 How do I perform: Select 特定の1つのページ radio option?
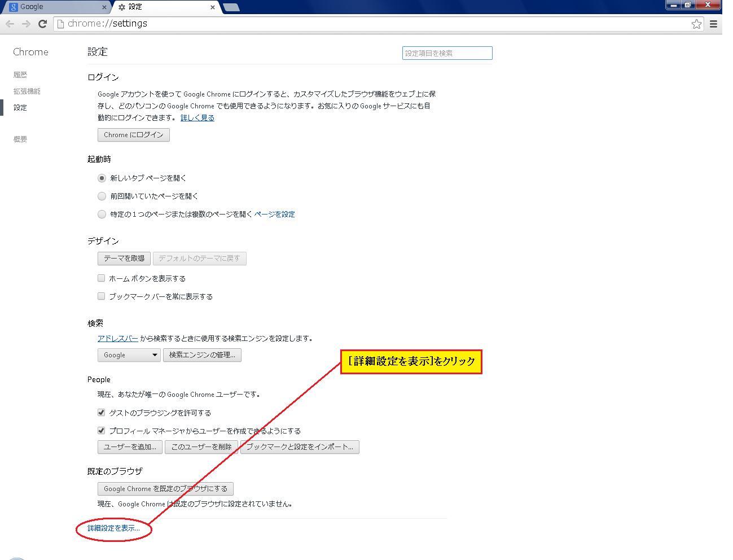coord(102,214)
